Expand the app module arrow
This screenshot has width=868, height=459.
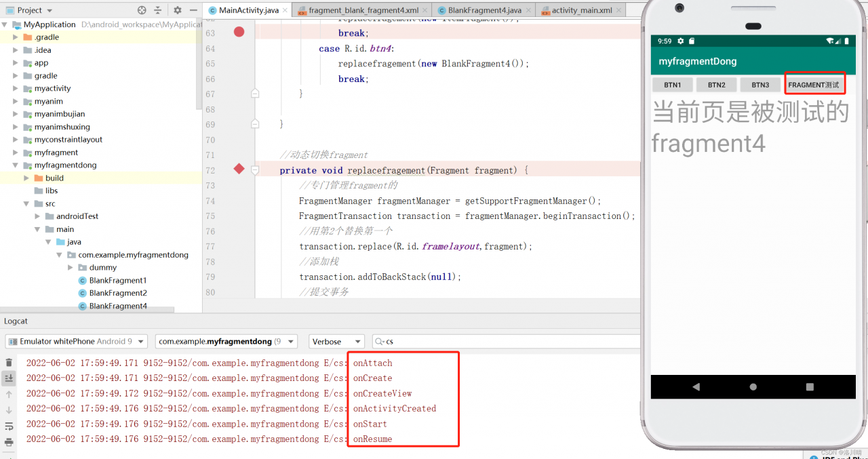tap(16, 63)
